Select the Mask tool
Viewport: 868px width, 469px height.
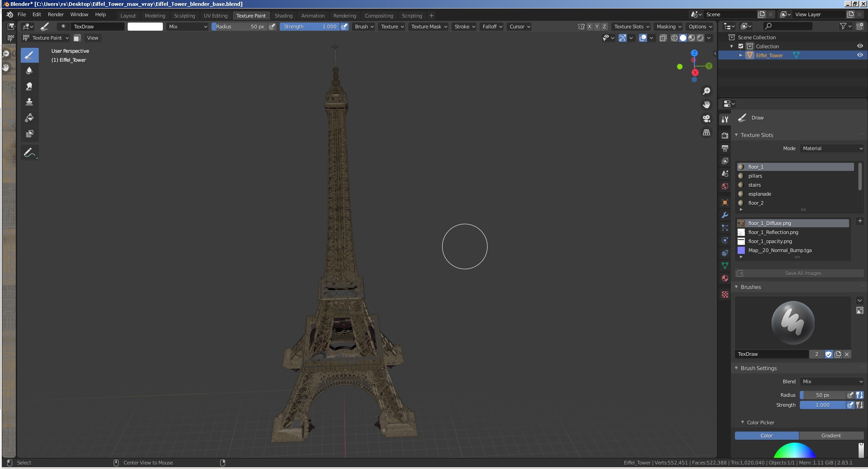coord(29,133)
